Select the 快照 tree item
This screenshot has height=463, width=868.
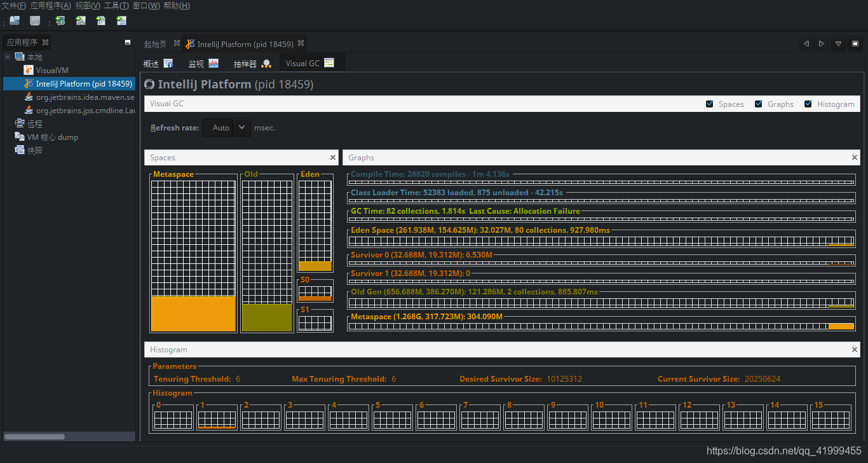[34, 150]
